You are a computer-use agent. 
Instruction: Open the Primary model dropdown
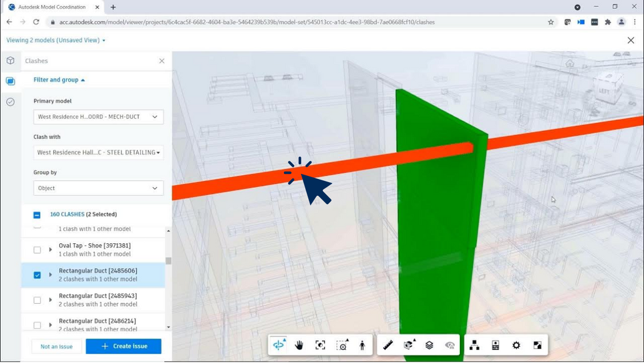[x=99, y=117]
